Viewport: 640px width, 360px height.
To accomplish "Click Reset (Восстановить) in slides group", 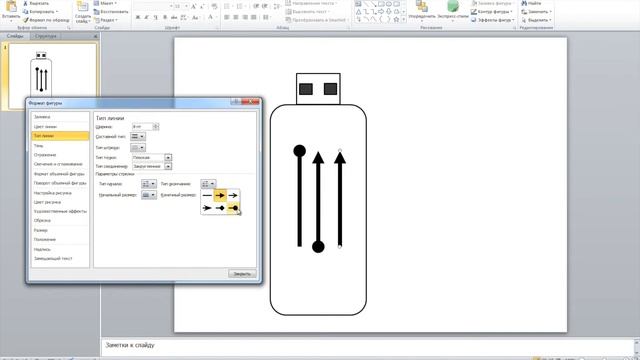I will (111, 11).
